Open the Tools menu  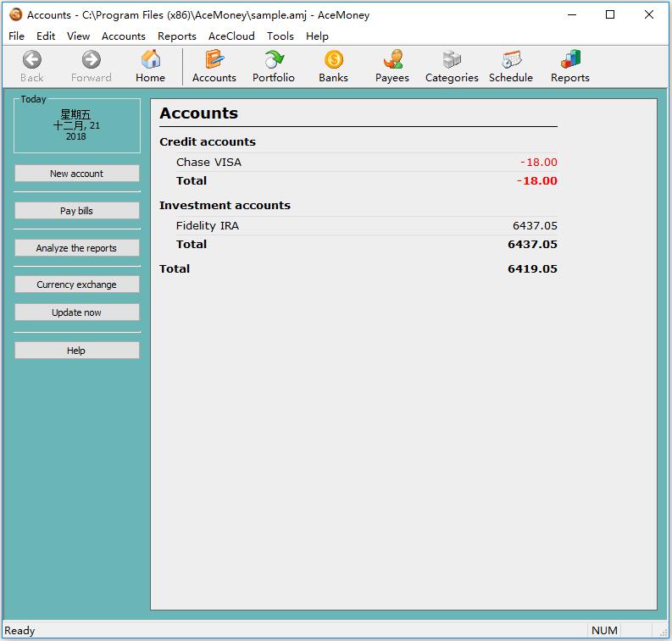pos(280,36)
